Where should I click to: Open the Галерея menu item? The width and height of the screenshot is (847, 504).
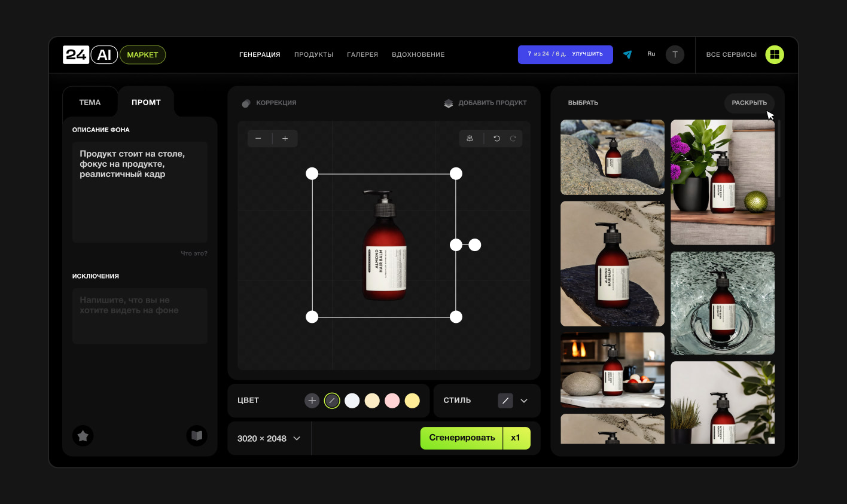[362, 54]
